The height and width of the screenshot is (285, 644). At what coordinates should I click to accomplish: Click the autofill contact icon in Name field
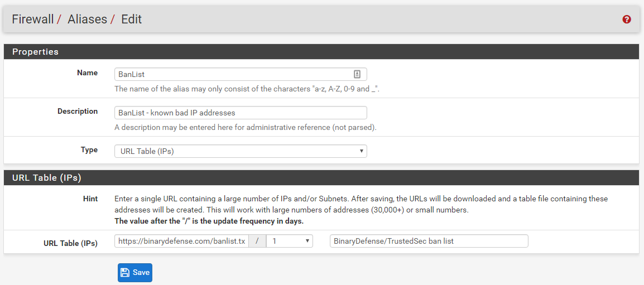[x=357, y=74]
